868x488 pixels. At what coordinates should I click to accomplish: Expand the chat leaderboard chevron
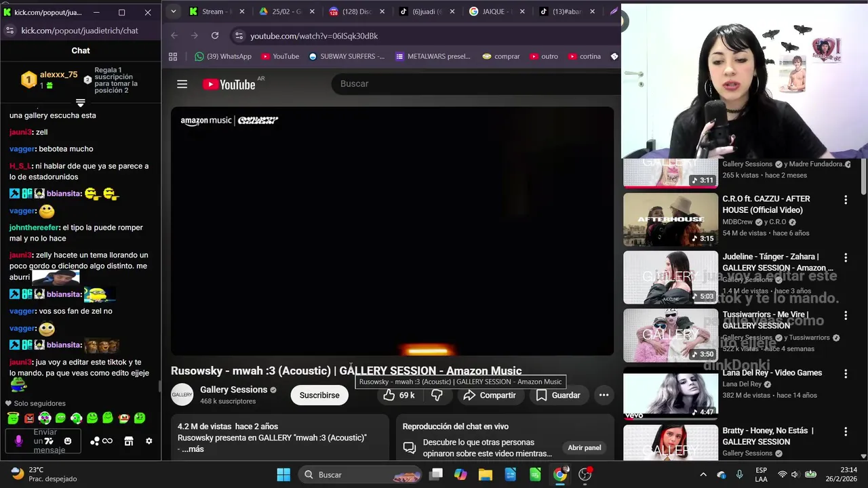pyautogui.click(x=80, y=103)
